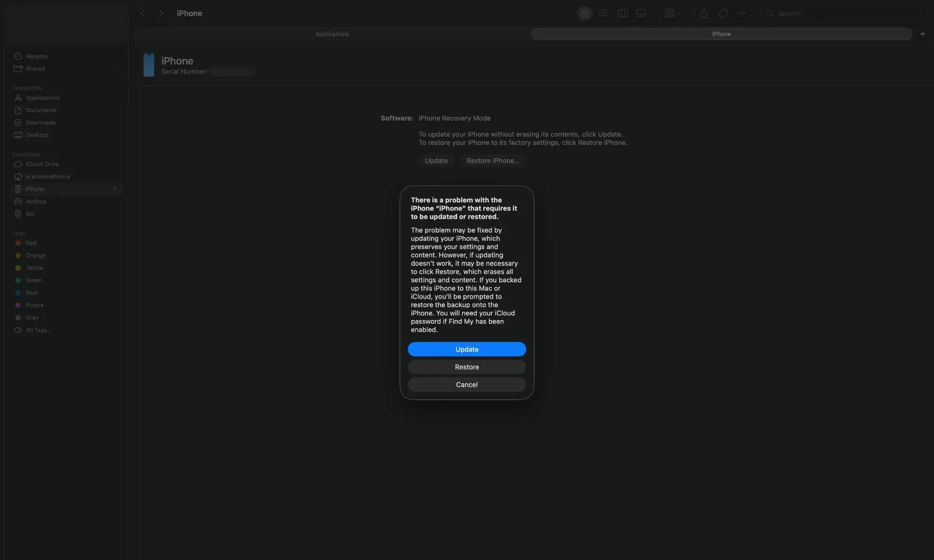Click the Desktop sidebar icon
The height and width of the screenshot is (560, 934).
click(18, 135)
